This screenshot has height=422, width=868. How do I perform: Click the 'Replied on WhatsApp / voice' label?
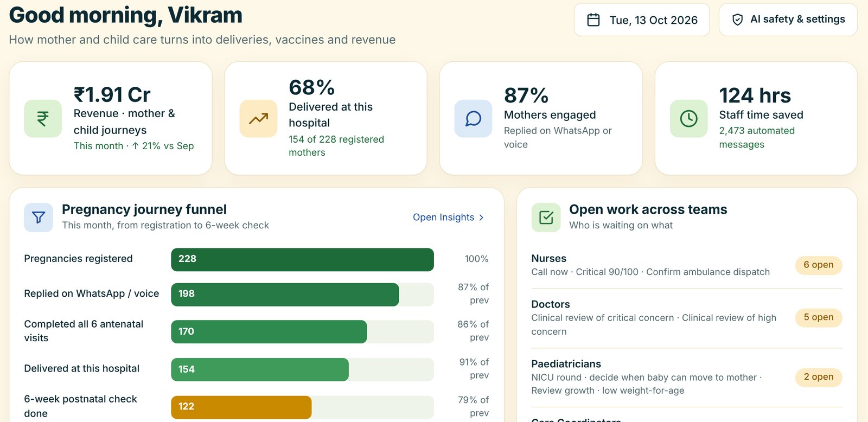92,293
